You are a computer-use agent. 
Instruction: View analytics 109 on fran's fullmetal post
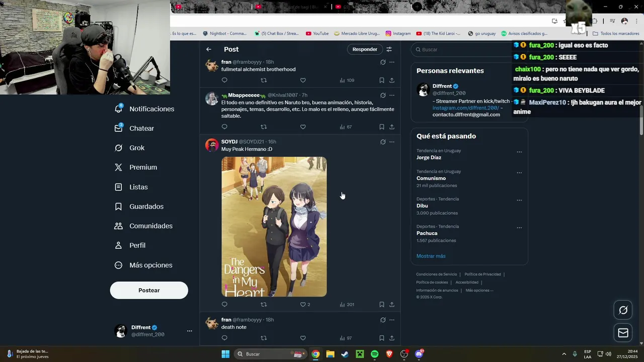click(347, 80)
